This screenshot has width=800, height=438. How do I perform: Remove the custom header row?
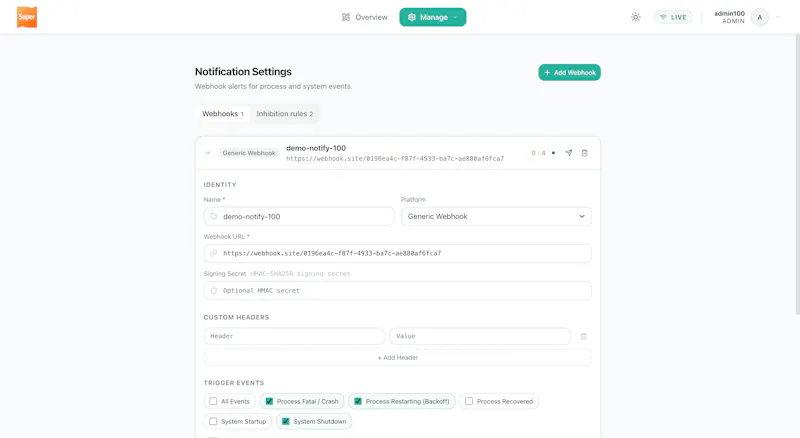coord(584,336)
